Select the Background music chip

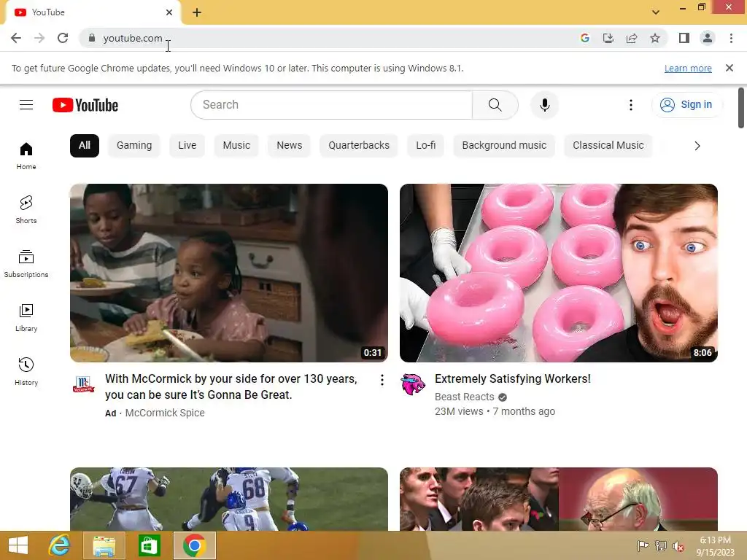[504, 146]
